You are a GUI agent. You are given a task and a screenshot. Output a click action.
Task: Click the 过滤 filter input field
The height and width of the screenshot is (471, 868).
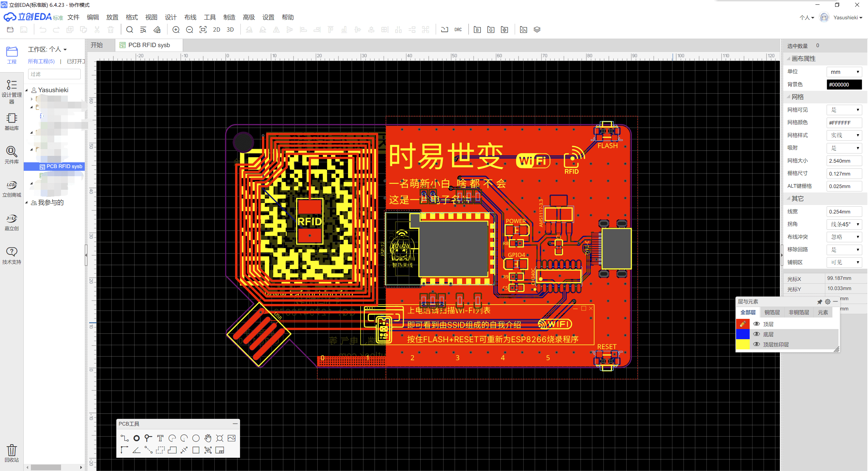click(x=54, y=74)
